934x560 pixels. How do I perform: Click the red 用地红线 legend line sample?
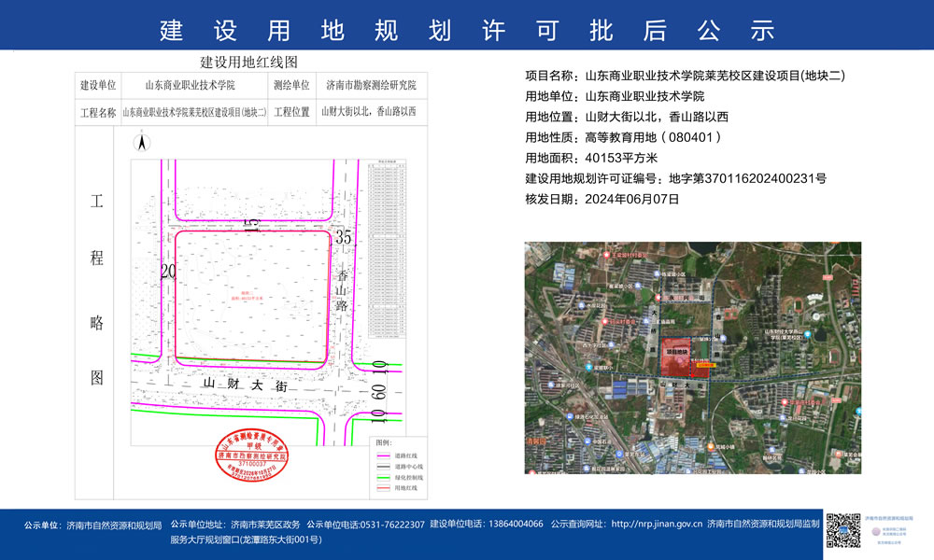[383, 488]
